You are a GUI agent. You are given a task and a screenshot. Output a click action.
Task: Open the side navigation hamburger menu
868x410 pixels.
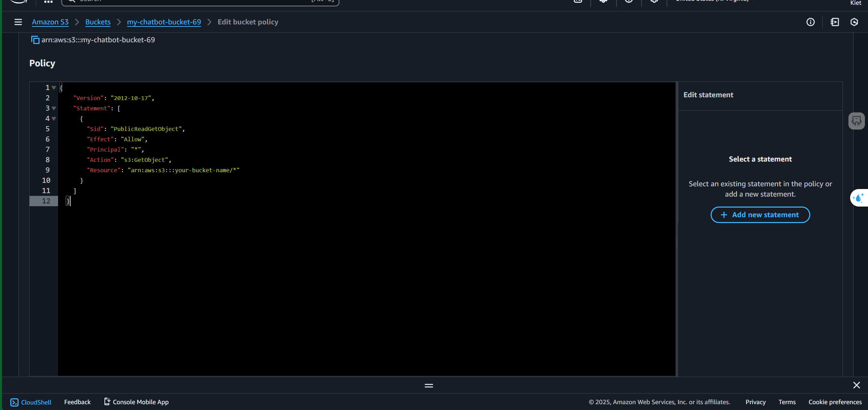click(18, 22)
